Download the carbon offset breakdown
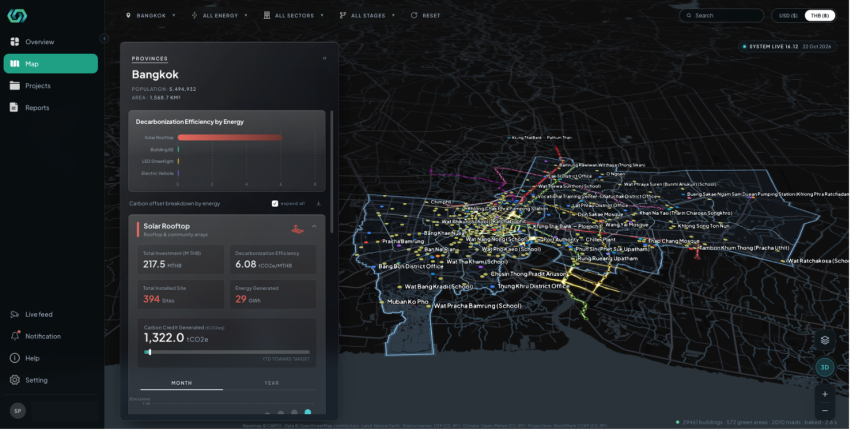The height and width of the screenshot is (430, 850). (318, 204)
